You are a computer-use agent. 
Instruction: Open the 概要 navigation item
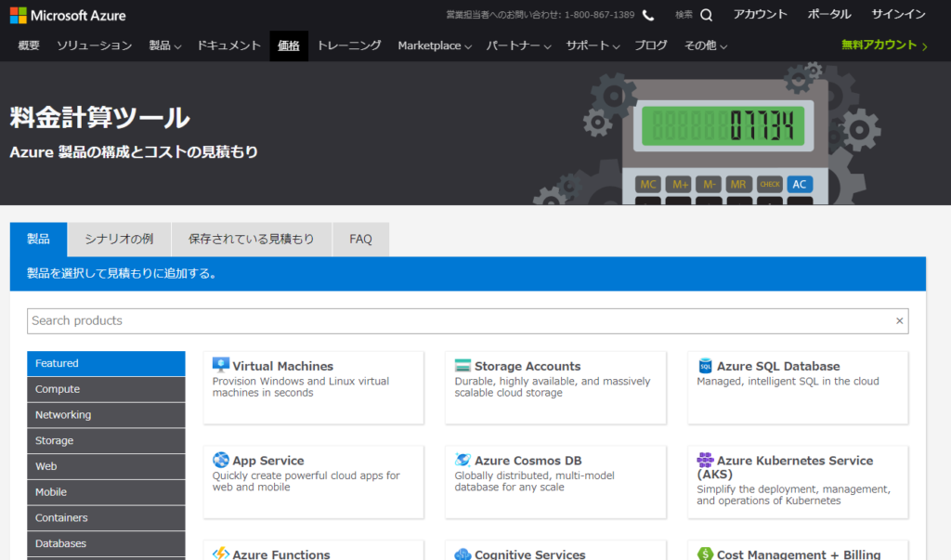[29, 46]
